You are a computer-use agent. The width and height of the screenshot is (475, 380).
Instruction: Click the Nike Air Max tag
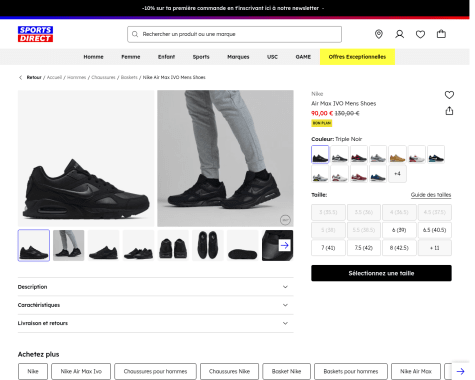click(x=416, y=371)
